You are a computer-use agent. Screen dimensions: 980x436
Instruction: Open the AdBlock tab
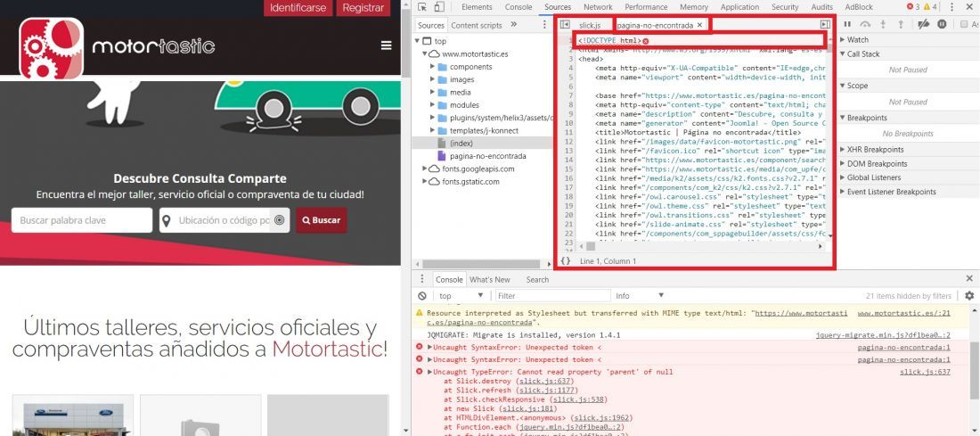[859, 7]
